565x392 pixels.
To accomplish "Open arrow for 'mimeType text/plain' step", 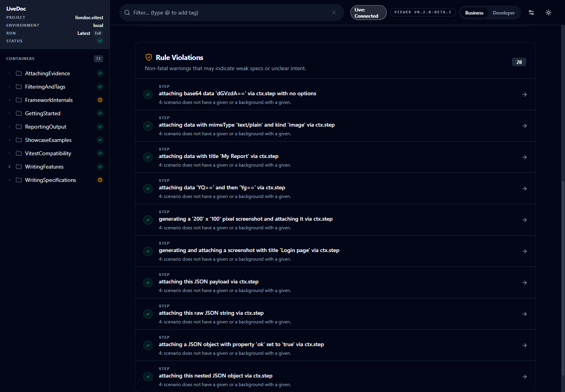I will tap(525, 126).
